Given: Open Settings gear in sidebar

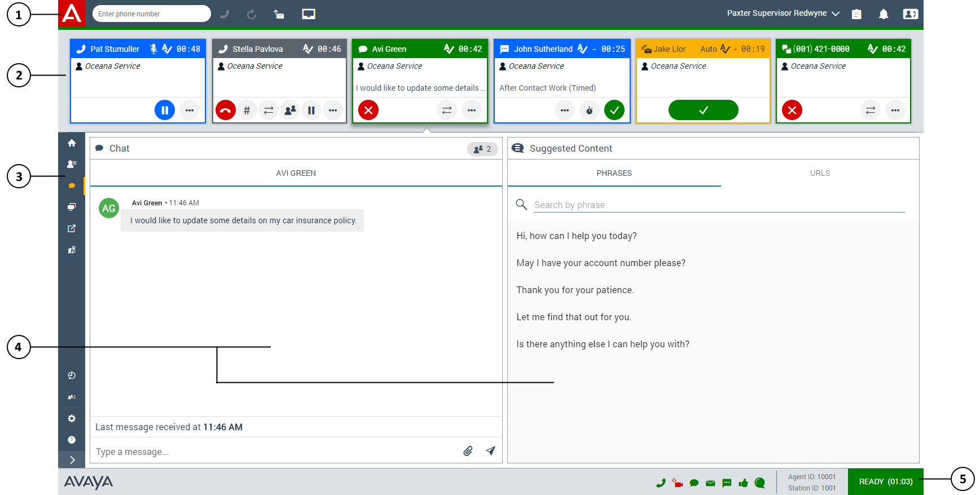Looking at the screenshot, I should [x=72, y=418].
